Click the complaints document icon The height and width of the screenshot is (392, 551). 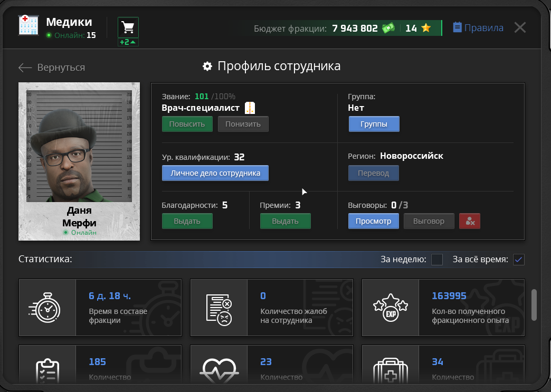pyautogui.click(x=218, y=308)
